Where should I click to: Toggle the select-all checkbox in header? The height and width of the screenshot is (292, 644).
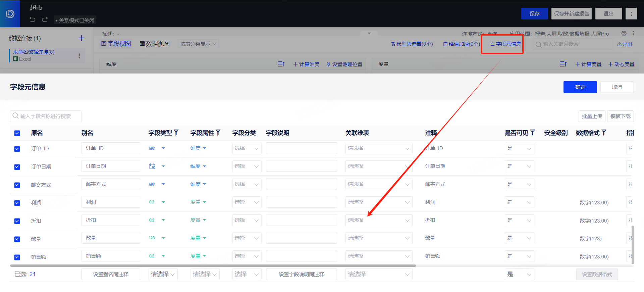tap(17, 133)
